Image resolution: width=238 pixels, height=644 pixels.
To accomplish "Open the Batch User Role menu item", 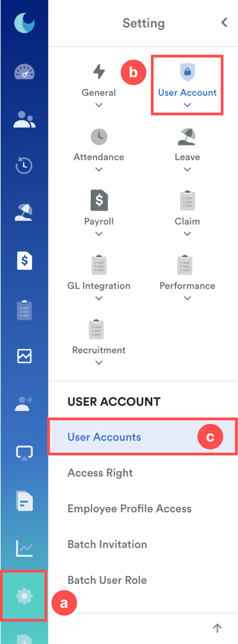I will (107, 580).
